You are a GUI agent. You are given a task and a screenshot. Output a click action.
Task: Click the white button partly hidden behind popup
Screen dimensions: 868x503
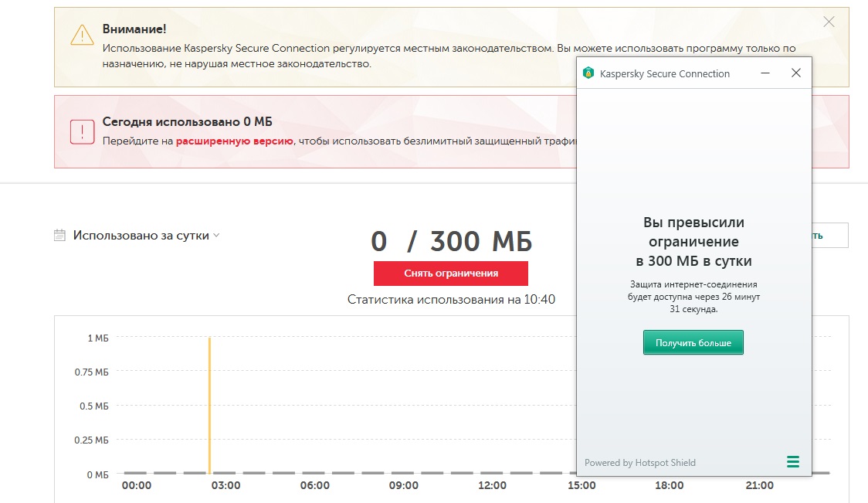(830, 236)
